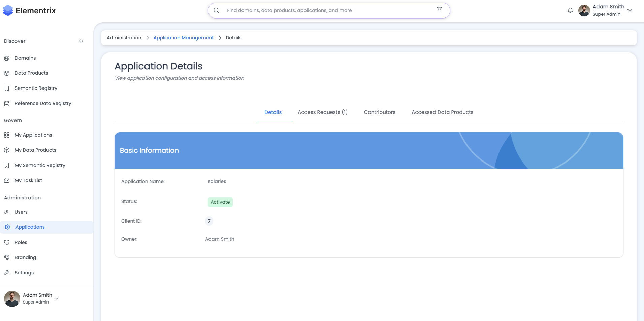Click the Branding palette icon
Image resolution: width=644 pixels, height=321 pixels.
[7, 257]
